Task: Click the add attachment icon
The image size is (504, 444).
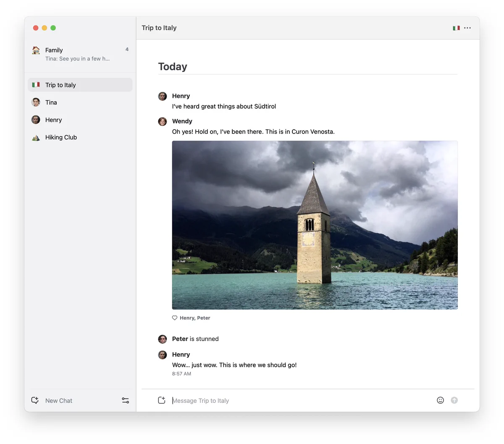Action: (x=162, y=400)
